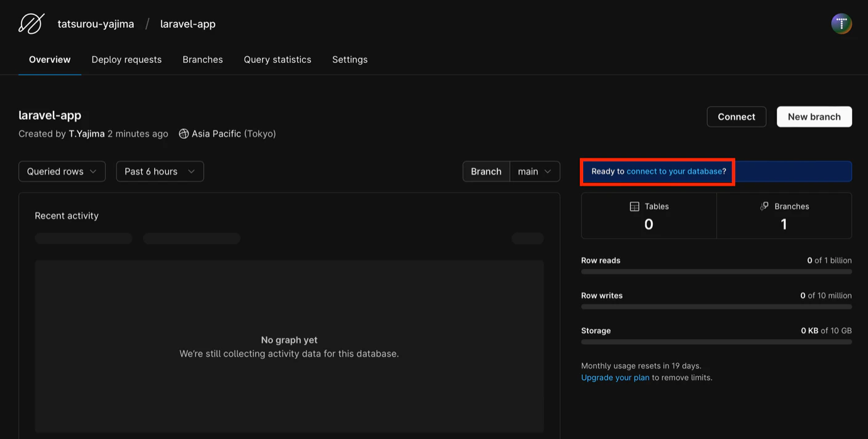868x439 pixels.
Task: Click the T.Yajima creator name
Action: [x=86, y=134]
